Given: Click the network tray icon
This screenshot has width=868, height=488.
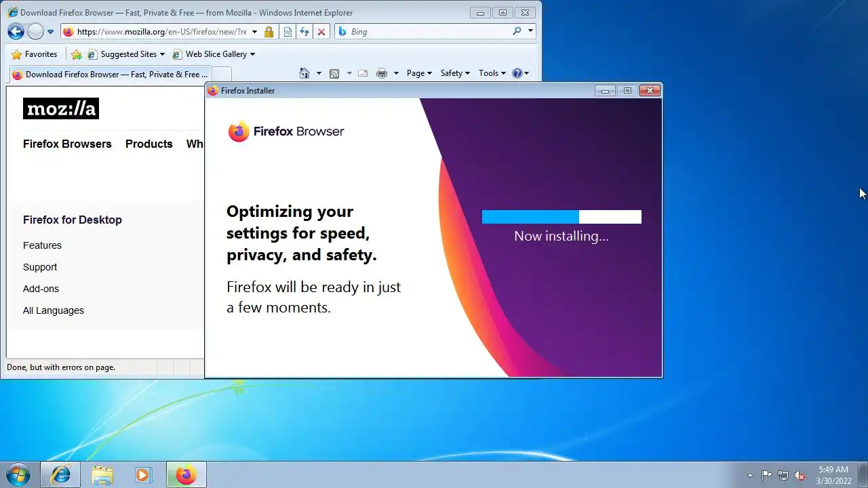Looking at the screenshot, I should tap(783, 475).
